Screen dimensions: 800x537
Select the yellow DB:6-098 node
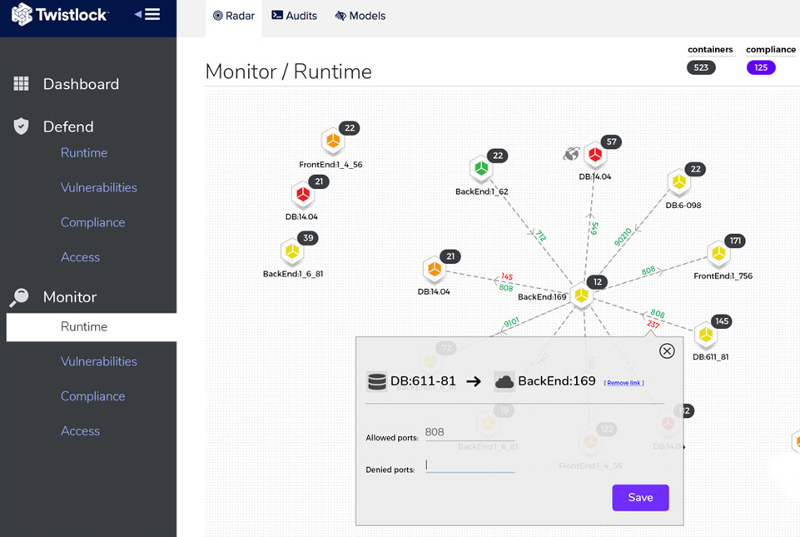coord(679,182)
